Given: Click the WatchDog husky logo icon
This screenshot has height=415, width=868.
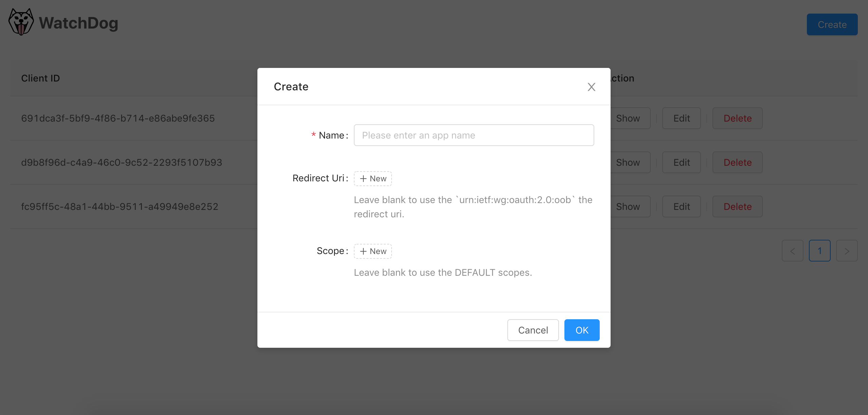Looking at the screenshot, I should pos(21,22).
